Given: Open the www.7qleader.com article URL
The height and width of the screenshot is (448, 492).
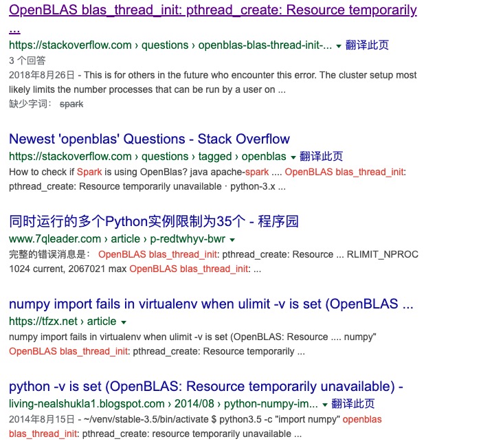Looking at the screenshot, I should (117, 239).
